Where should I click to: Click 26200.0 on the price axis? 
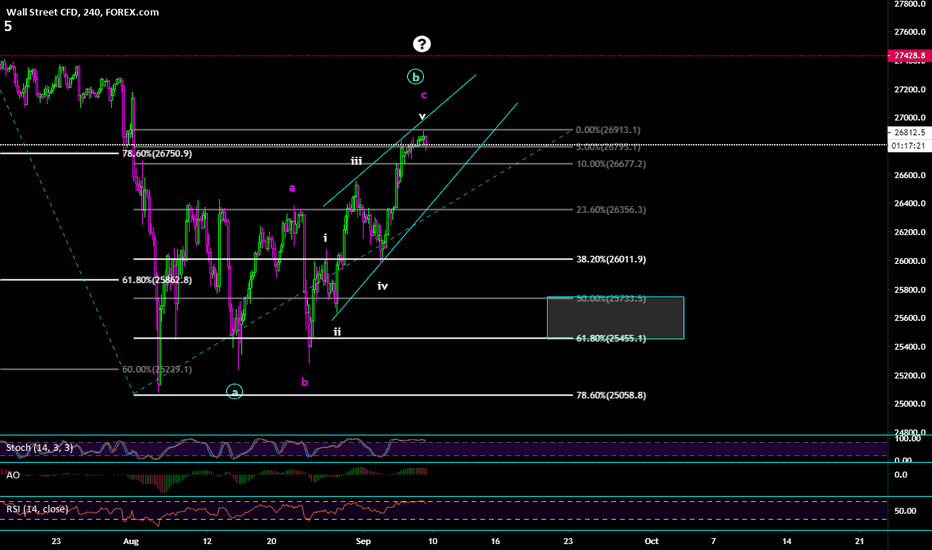coord(910,232)
